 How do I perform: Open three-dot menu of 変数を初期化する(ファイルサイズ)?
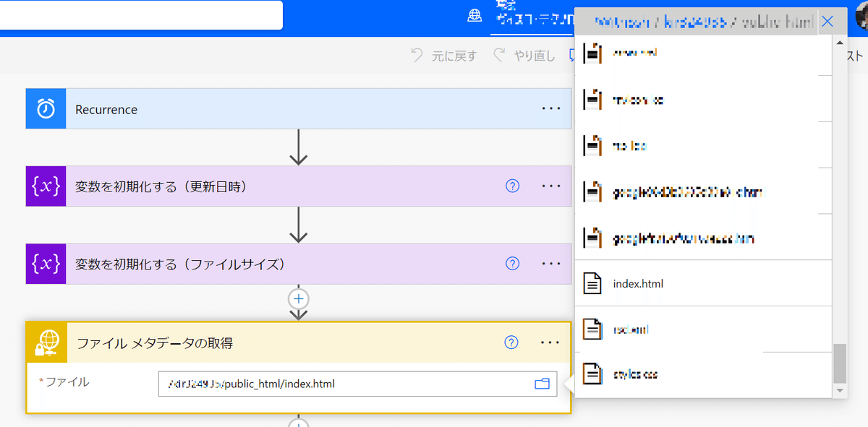(551, 263)
